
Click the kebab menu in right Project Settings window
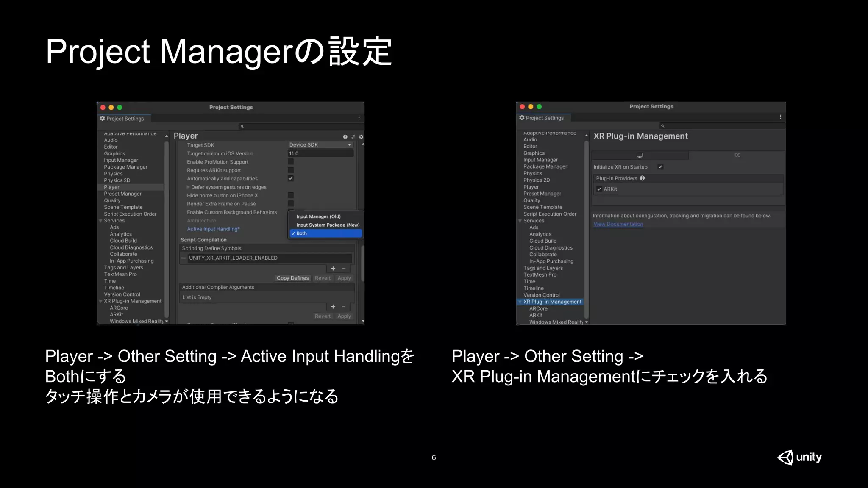(780, 117)
